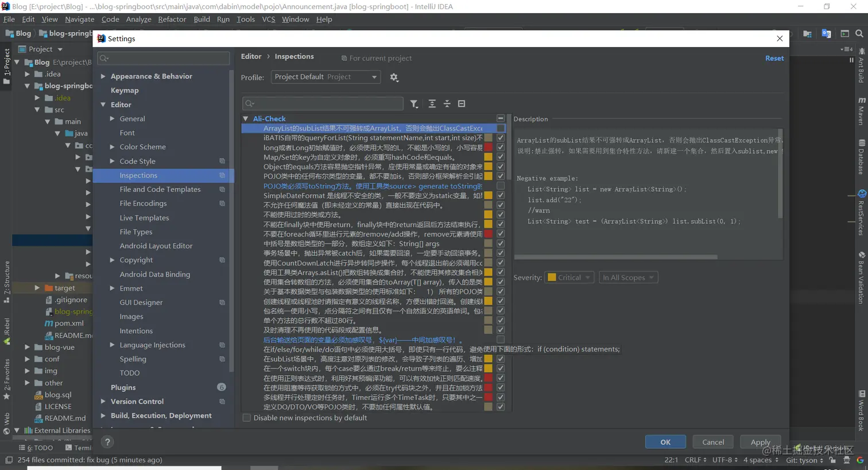Expand Appearance & Behavior settings
This screenshot has width=868, height=470.
(x=103, y=76)
